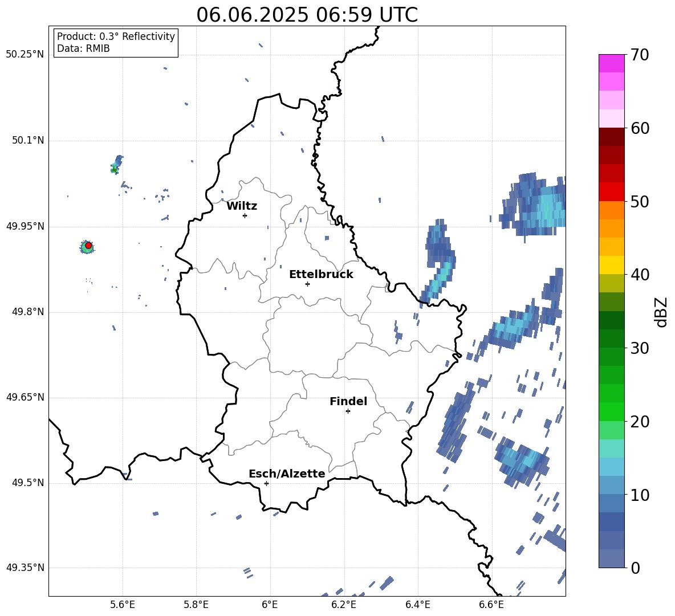Click the Findel station cross marker

point(348,411)
